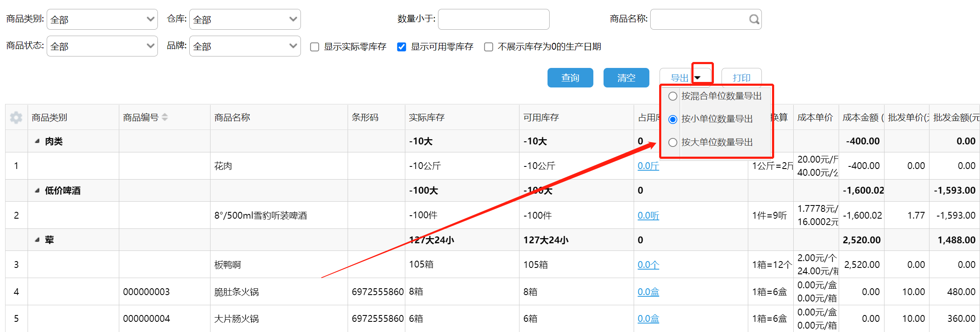Click the 导出 button
This screenshot has width=980, height=332.
(678, 78)
